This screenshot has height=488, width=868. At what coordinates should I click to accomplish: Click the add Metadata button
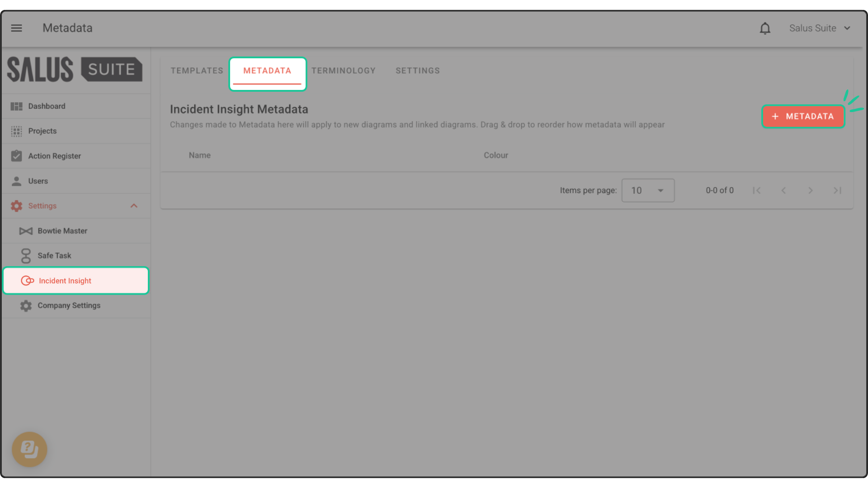(x=802, y=117)
